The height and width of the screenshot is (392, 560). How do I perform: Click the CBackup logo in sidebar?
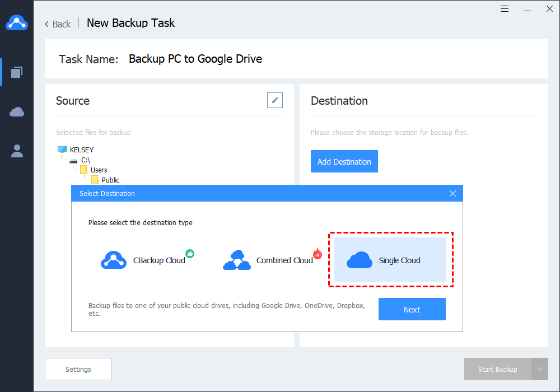tap(17, 23)
